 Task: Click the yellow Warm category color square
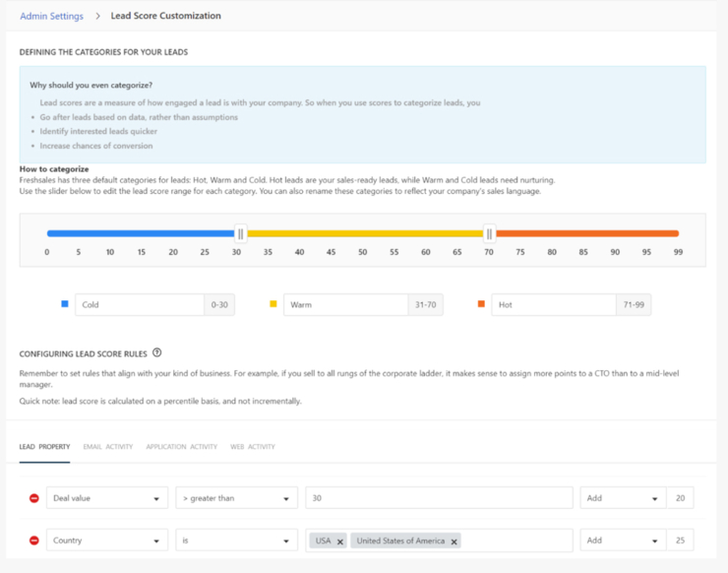[x=273, y=304]
